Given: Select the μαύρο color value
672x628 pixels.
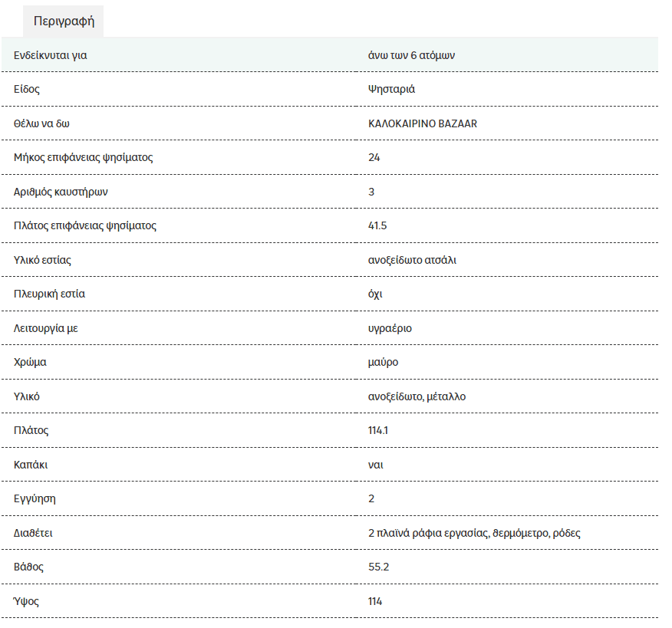Looking at the screenshot, I should [383, 363].
